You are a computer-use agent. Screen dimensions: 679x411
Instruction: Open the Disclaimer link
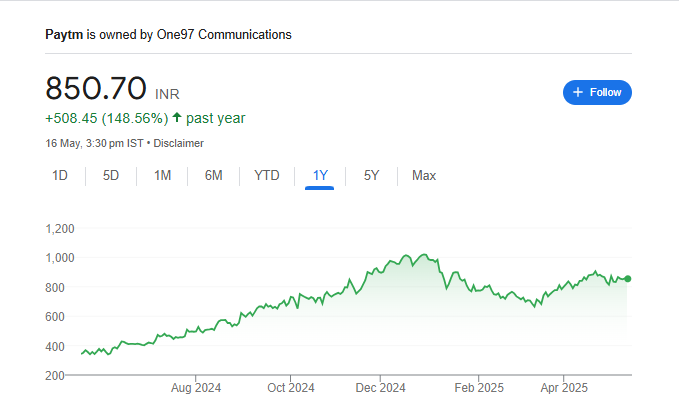pyautogui.click(x=178, y=143)
